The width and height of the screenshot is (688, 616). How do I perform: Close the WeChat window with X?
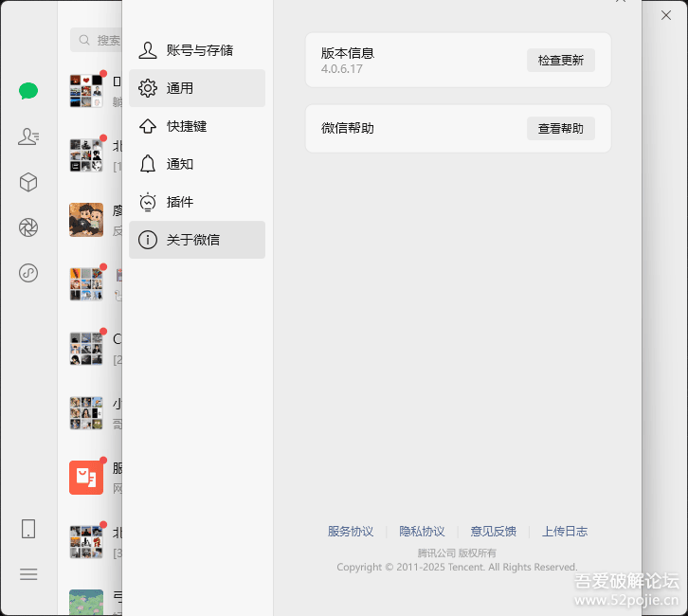coord(666,15)
